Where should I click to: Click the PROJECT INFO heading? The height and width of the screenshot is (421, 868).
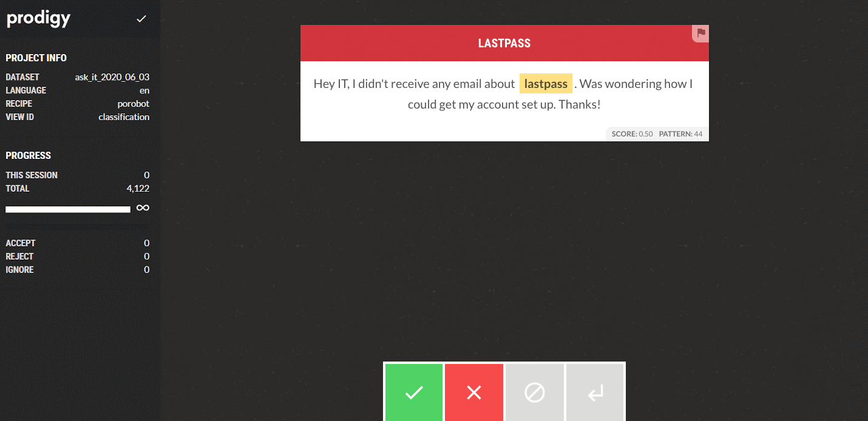click(x=36, y=58)
